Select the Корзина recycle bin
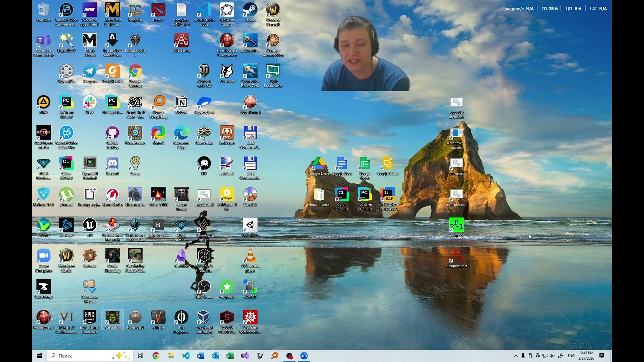Image resolution: width=644 pixels, height=362 pixels. point(43,13)
